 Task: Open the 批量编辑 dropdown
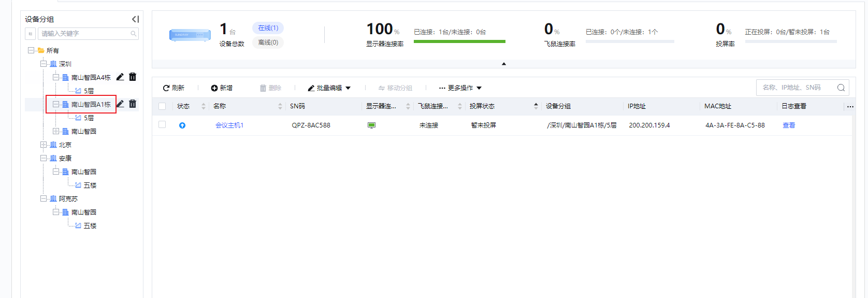329,88
